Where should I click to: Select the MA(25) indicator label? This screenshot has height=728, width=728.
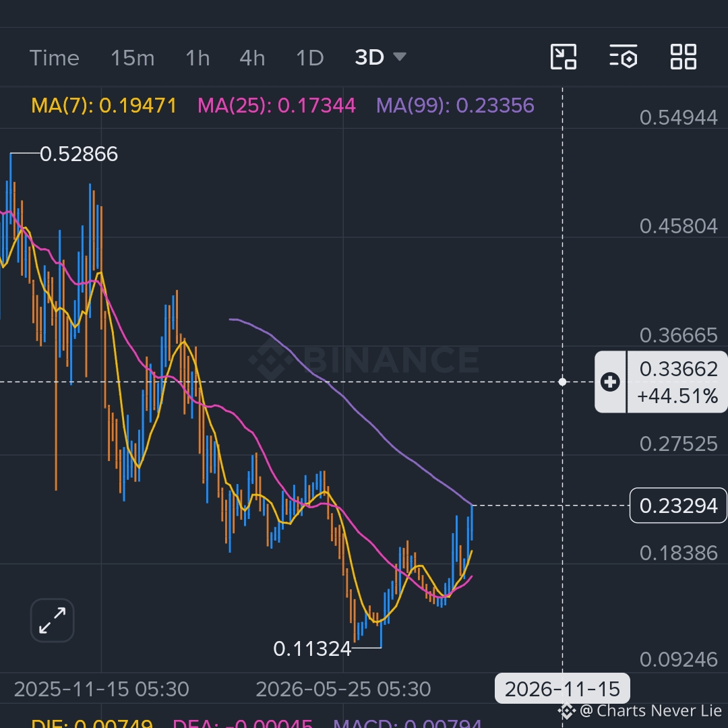(x=277, y=105)
